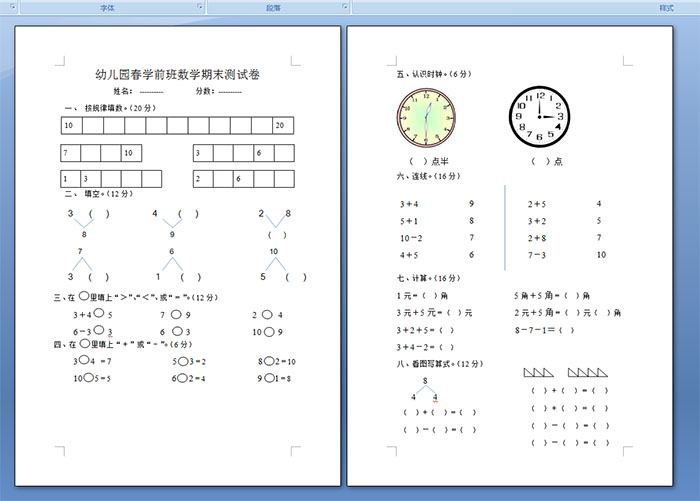700x501 pixels.
Task: Click the equation 10○5=5
Action: pos(92,379)
